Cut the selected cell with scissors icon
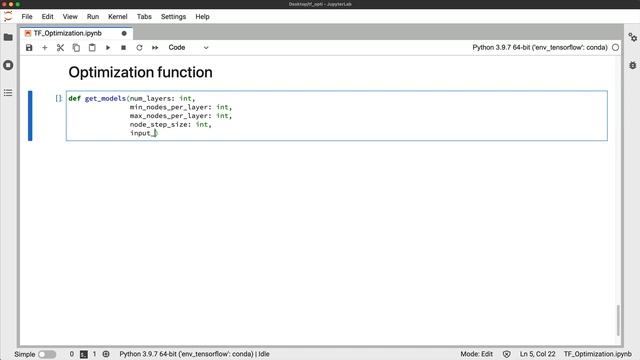The height and width of the screenshot is (360, 640). coord(60,48)
